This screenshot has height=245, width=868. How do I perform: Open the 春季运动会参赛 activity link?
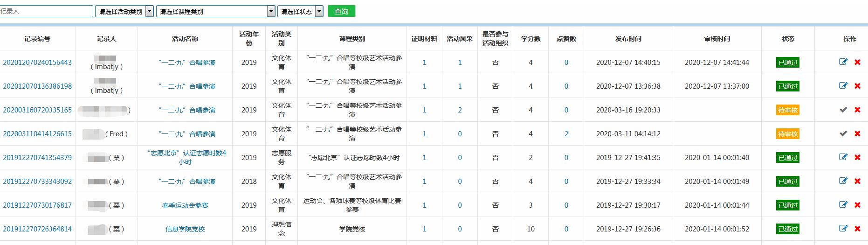tap(185, 205)
